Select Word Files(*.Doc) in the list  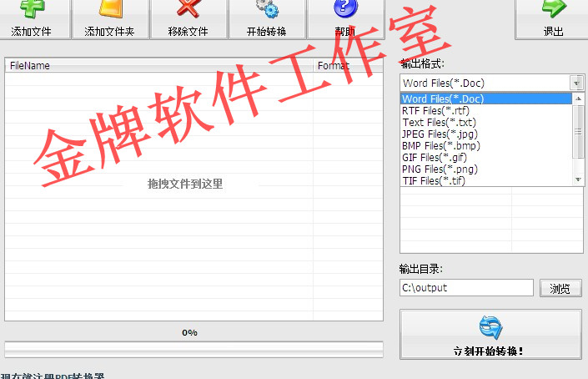click(486, 99)
